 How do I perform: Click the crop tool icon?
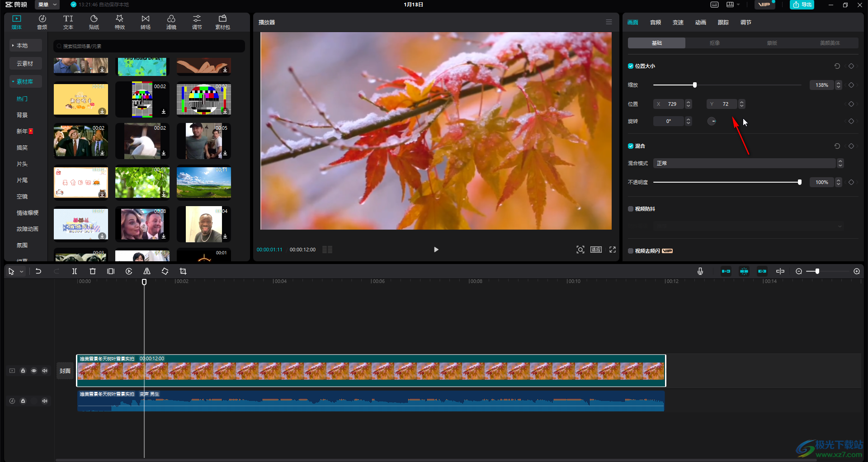point(183,271)
